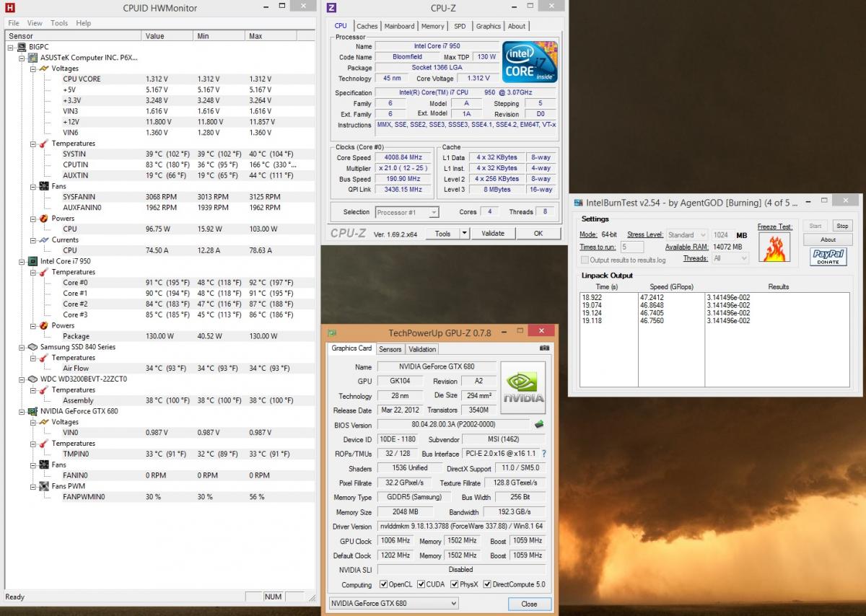Open the View menu in HWMonitor
866x616 pixels.
35,23
